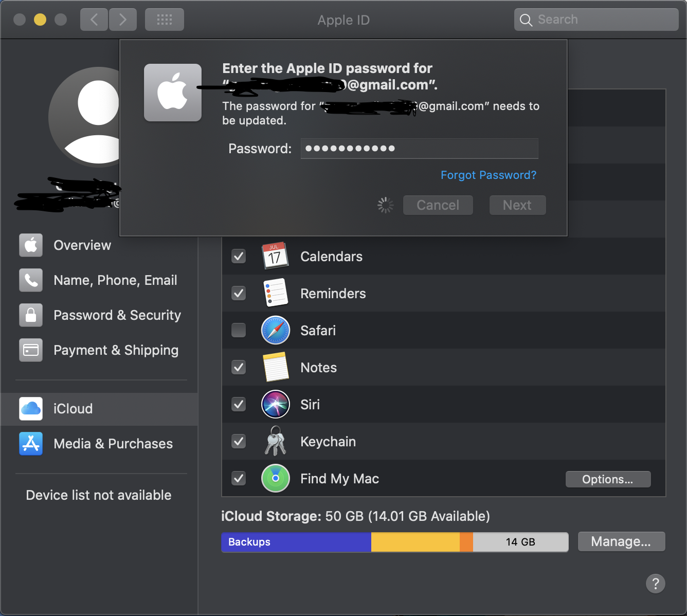
Task: Click the 14 GB free storage segment
Action: tap(520, 542)
